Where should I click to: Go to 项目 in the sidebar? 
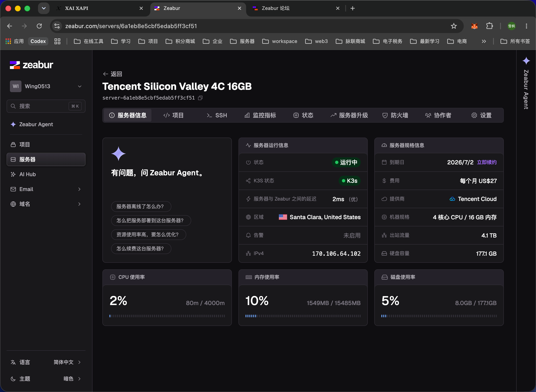coord(46,145)
